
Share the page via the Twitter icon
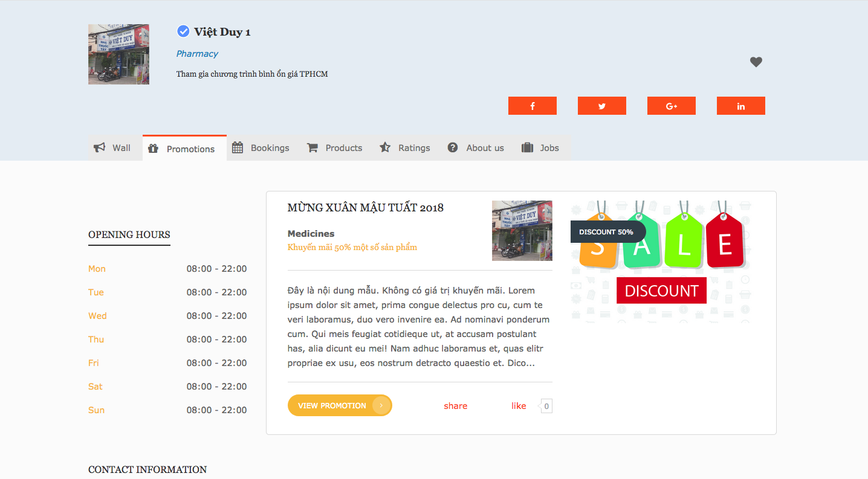point(601,106)
